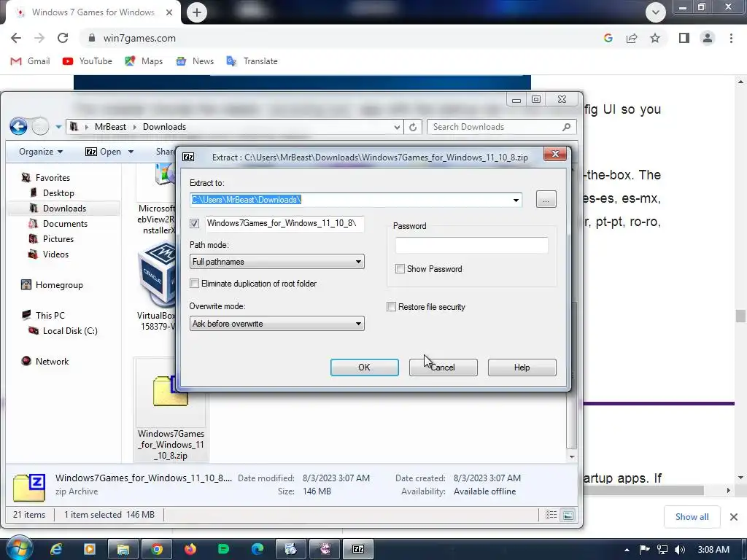This screenshot has height=560, width=747.
Task: Open Firefox from the taskbar
Action: pyautogui.click(x=190, y=550)
